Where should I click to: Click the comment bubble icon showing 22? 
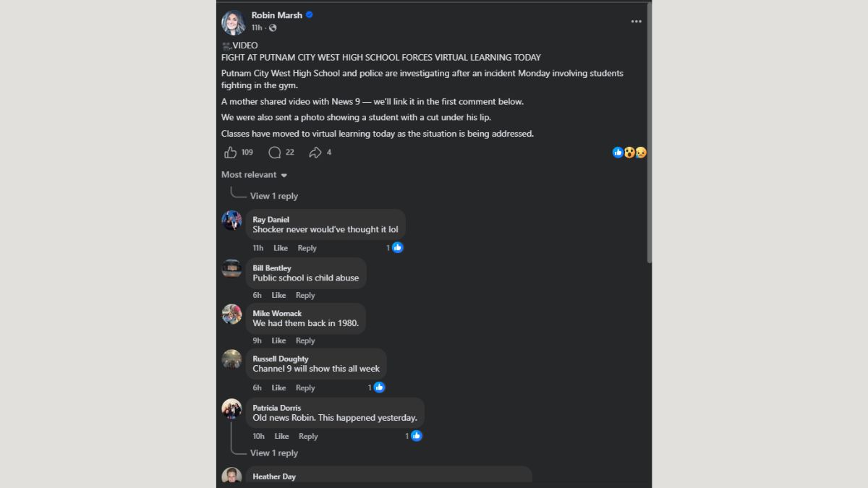pos(275,153)
